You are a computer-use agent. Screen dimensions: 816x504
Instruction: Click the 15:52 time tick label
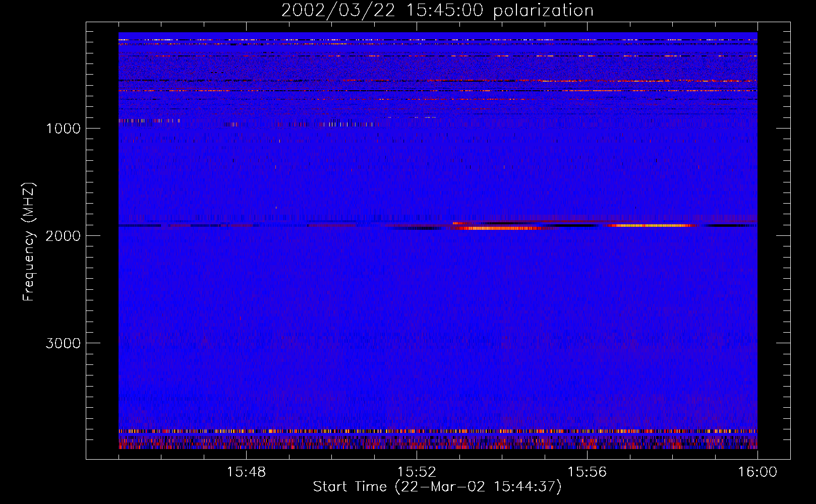click(x=417, y=472)
